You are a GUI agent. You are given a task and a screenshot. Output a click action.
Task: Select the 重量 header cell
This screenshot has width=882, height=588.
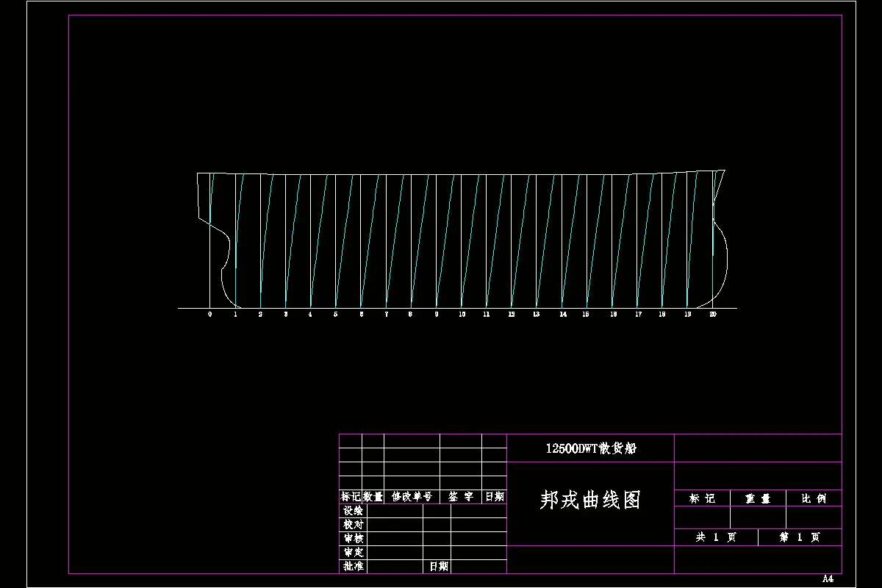pyautogui.click(x=758, y=498)
